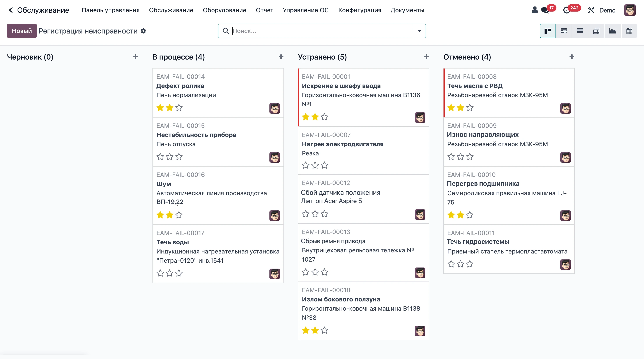Click the person icon in the top bar

coord(534,10)
